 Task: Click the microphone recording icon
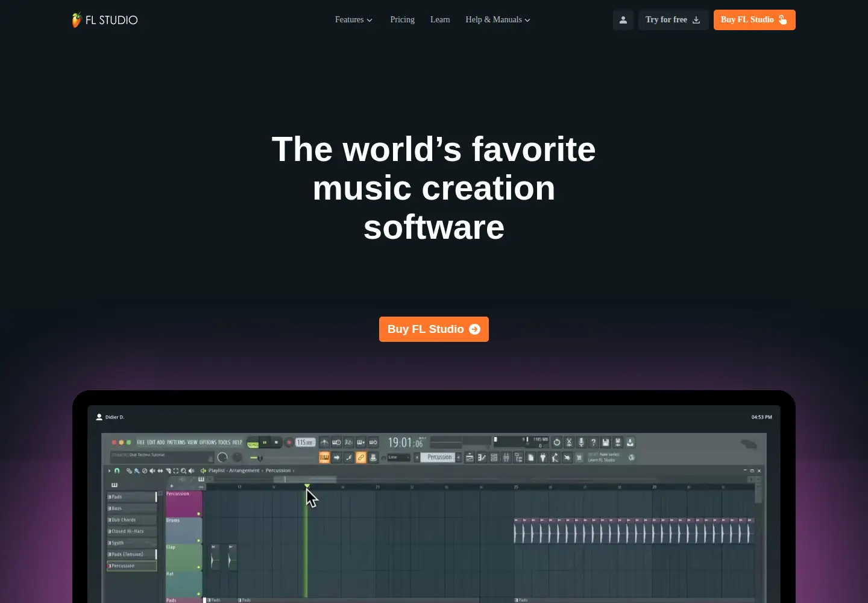(x=581, y=442)
